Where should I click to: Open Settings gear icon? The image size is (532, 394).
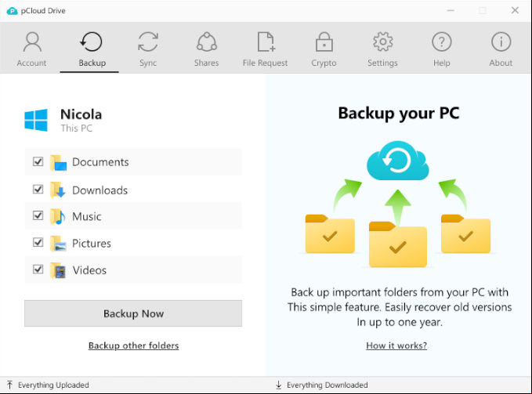click(382, 42)
